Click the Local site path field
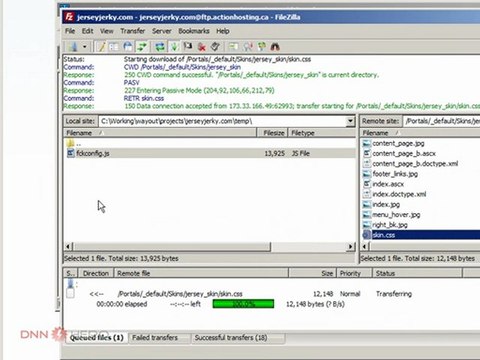The height and width of the screenshot is (360, 480). pyautogui.click(x=223, y=121)
